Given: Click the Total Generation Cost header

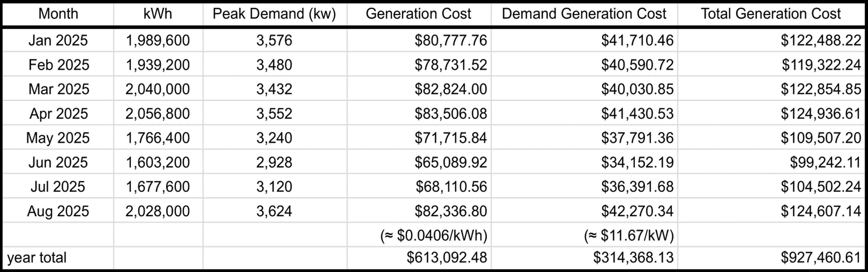Looking at the screenshot, I should point(771,14).
